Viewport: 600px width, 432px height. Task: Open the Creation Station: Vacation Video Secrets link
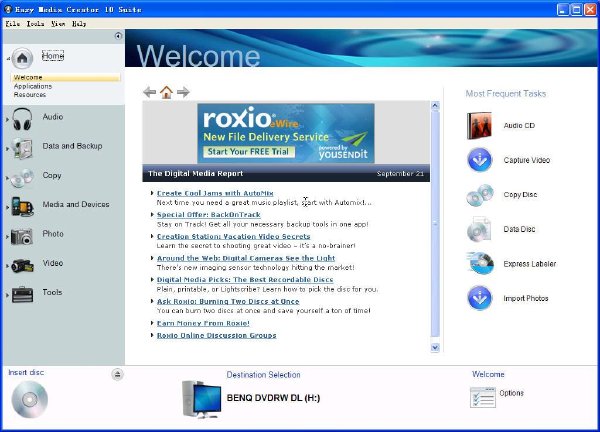click(x=233, y=236)
